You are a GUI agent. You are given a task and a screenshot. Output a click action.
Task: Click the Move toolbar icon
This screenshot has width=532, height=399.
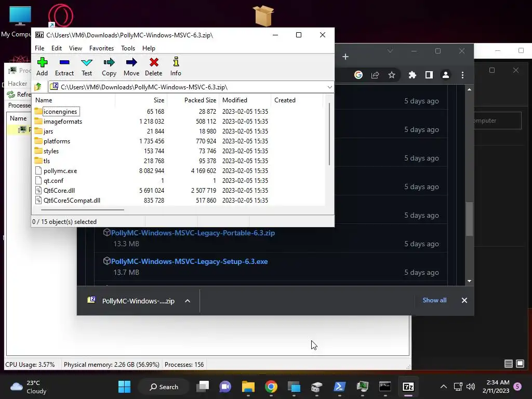[131, 67]
